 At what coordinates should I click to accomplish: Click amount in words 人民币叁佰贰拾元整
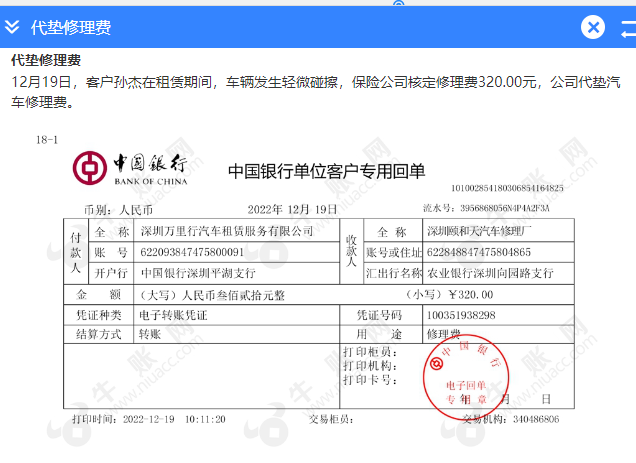(x=233, y=295)
